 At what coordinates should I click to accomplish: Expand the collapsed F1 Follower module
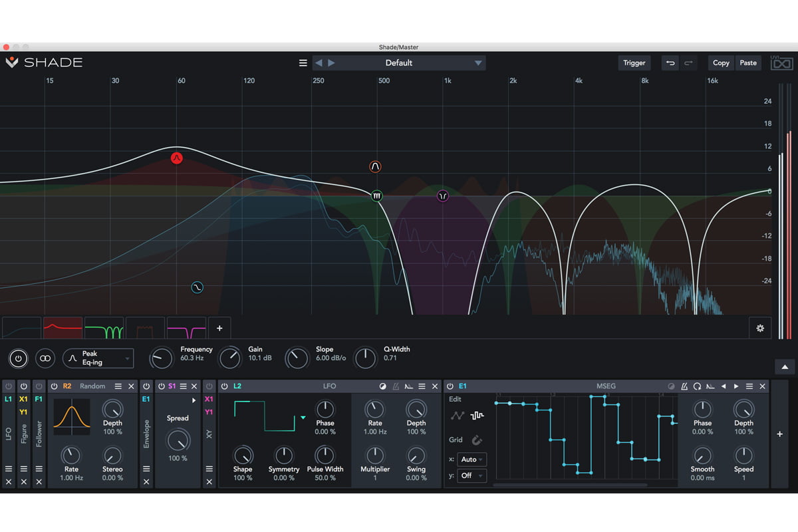click(39, 434)
